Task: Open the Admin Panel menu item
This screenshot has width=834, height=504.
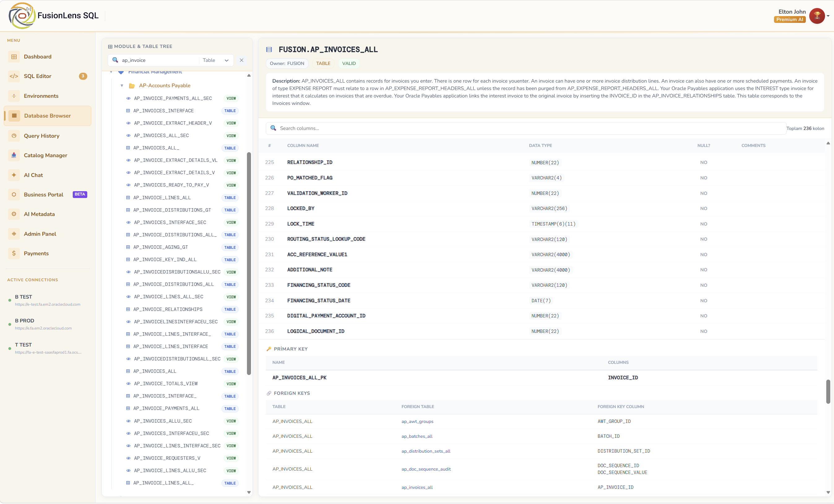Action: pos(47,234)
